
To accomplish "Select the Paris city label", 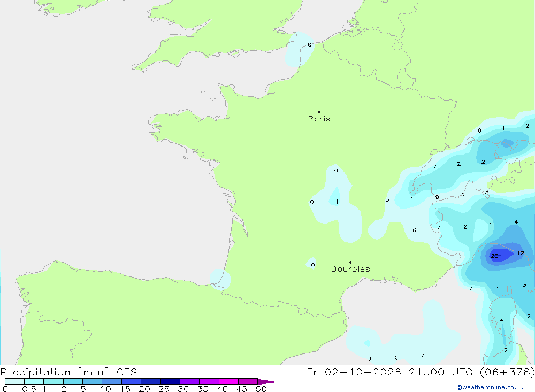I will click(319, 119).
